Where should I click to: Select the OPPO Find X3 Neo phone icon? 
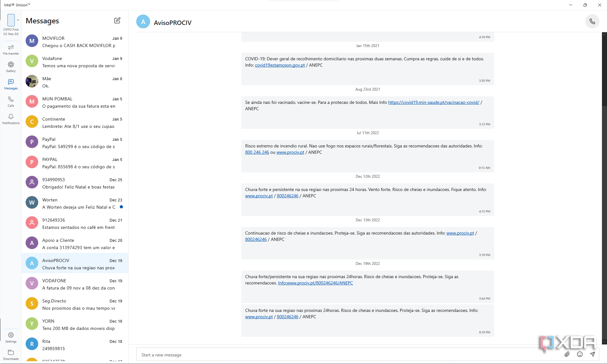11,20
